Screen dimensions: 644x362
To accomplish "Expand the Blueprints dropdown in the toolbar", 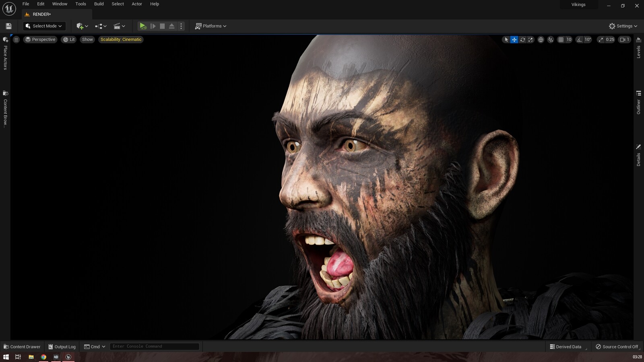I will click(101, 26).
